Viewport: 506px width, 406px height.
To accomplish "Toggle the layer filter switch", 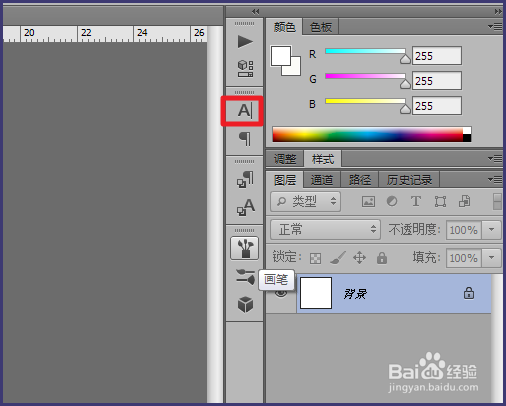I will click(497, 201).
